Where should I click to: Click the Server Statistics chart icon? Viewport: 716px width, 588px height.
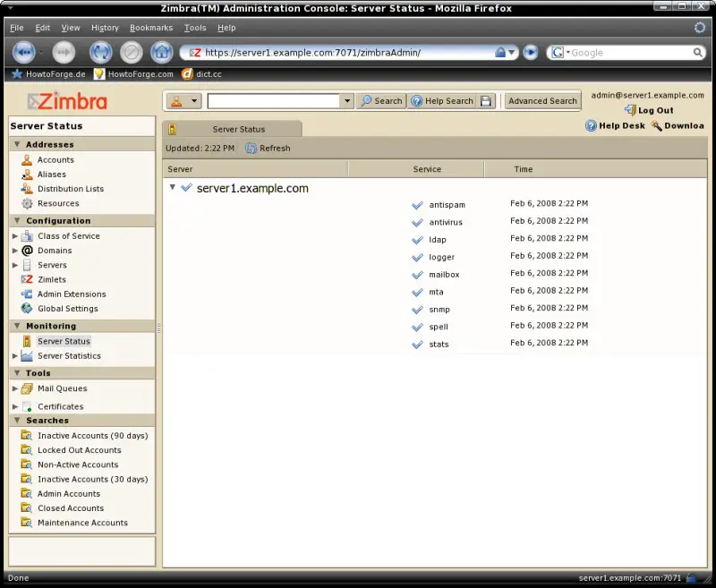[x=27, y=355]
